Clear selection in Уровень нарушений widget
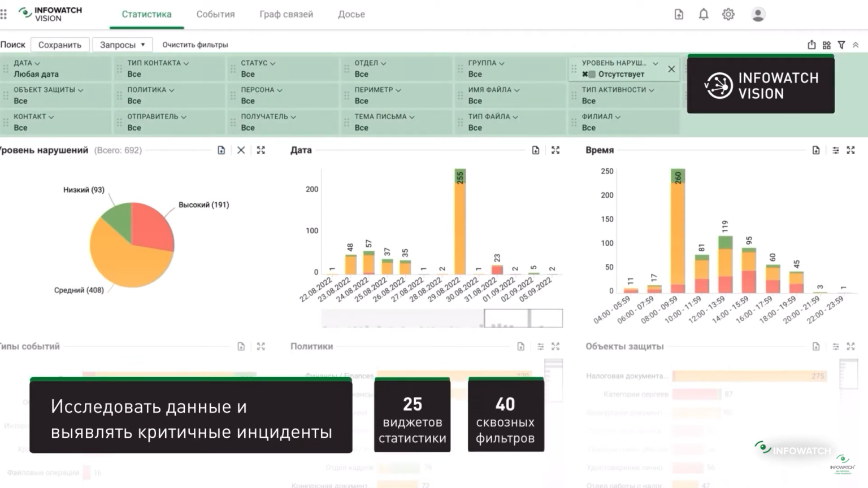Screen dimensions: 868x488 tap(241, 150)
